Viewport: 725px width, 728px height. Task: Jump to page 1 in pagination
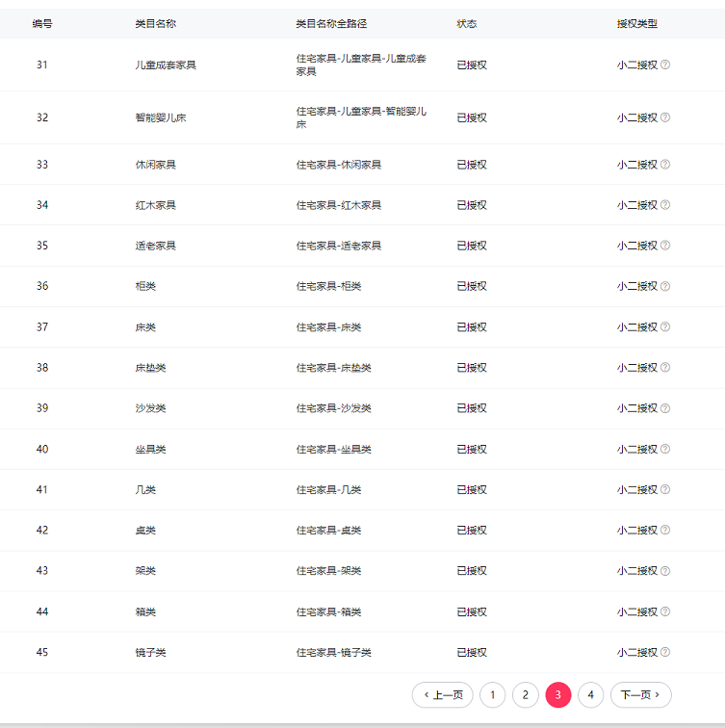[x=492, y=694]
